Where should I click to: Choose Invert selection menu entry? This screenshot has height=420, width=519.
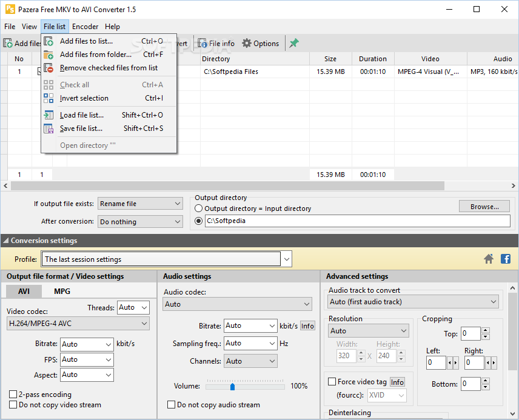(109, 98)
